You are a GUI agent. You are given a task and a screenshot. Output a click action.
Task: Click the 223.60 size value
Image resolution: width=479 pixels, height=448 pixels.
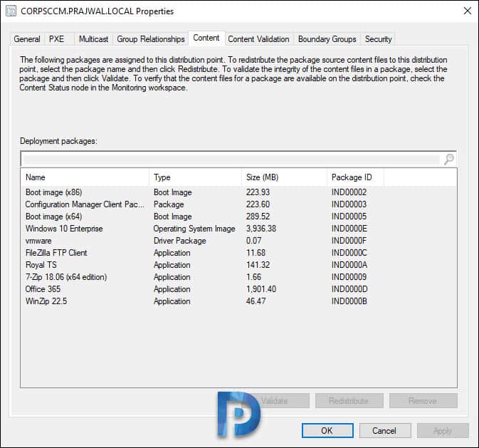[x=258, y=204]
